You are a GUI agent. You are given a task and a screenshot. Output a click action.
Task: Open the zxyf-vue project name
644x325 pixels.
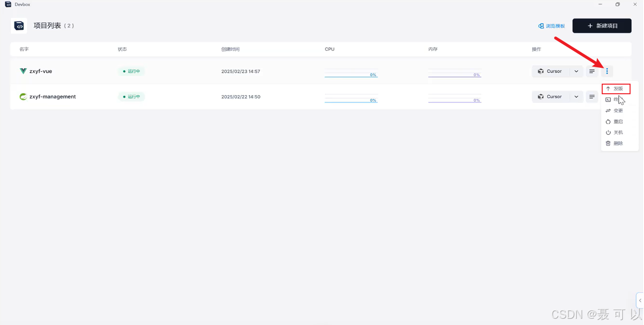tap(41, 71)
